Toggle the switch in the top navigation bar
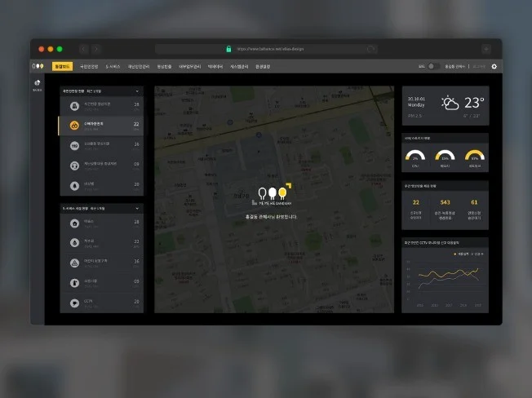The width and height of the screenshot is (532, 398). (x=433, y=66)
